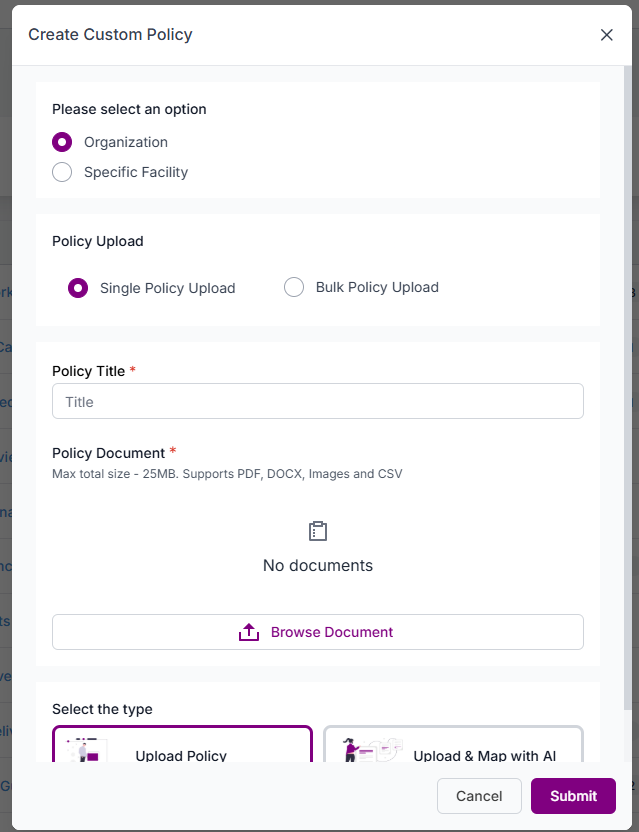Viewport: 639px width, 832px height.
Task: Click into the Policy Title field
Action: click(317, 402)
